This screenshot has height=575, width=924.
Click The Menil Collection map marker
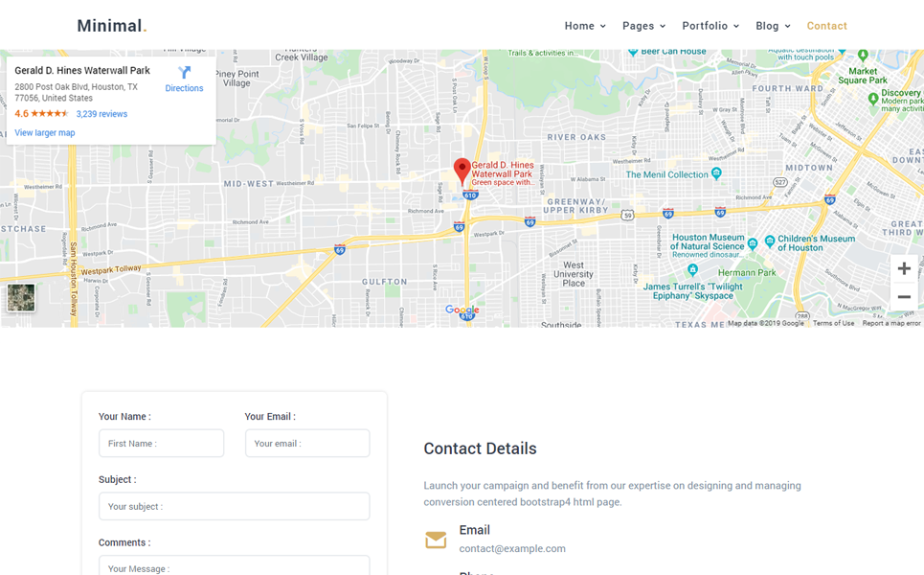point(716,174)
